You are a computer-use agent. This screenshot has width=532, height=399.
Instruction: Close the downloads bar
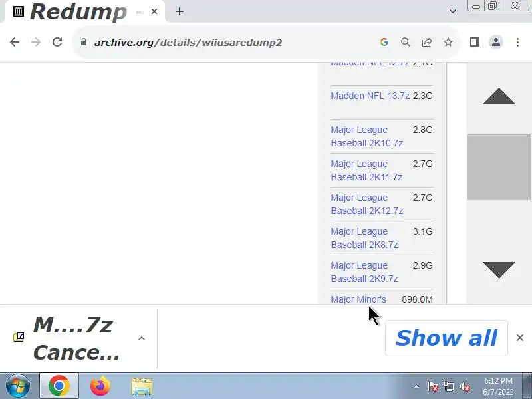520,338
